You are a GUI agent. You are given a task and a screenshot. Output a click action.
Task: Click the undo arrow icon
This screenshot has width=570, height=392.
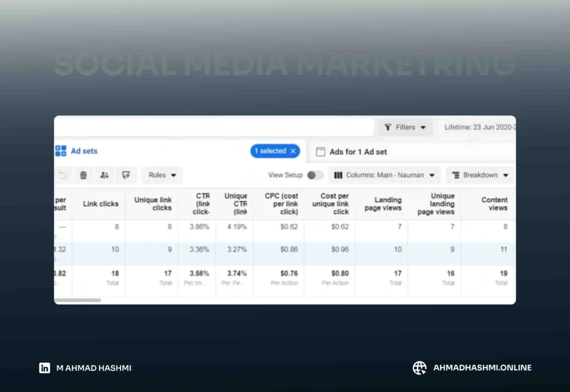click(63, 175)
